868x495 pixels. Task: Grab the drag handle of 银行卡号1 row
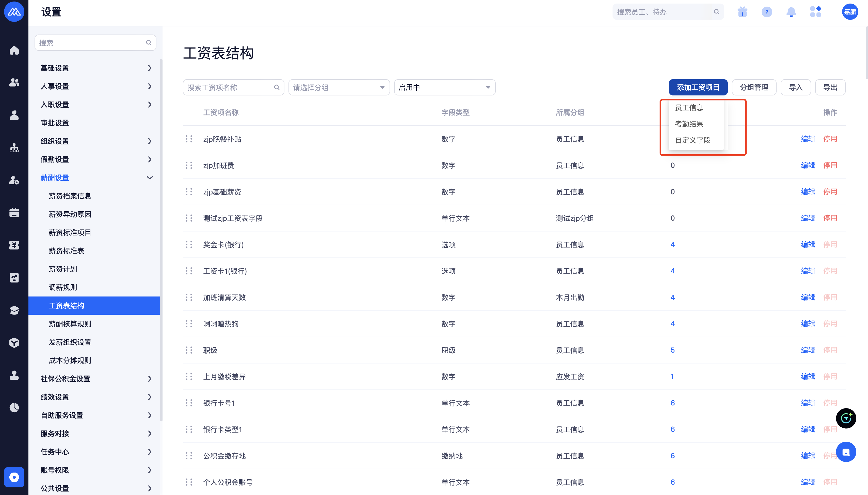189,403
